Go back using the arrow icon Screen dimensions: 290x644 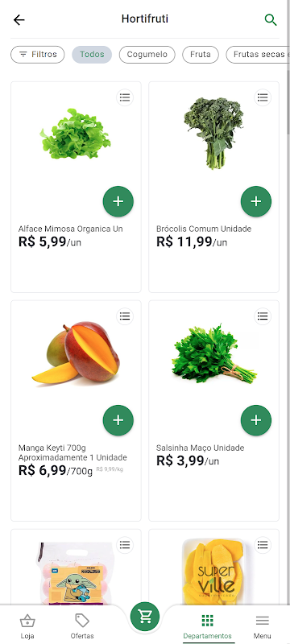click(19, 19)
